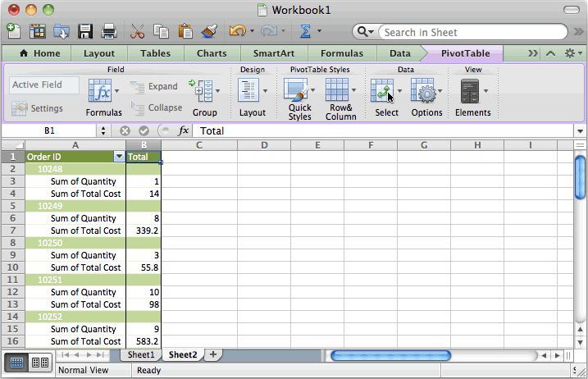Click the Open file toolbar icon
This screenshot has width=588, height=379.
(62, 31)
